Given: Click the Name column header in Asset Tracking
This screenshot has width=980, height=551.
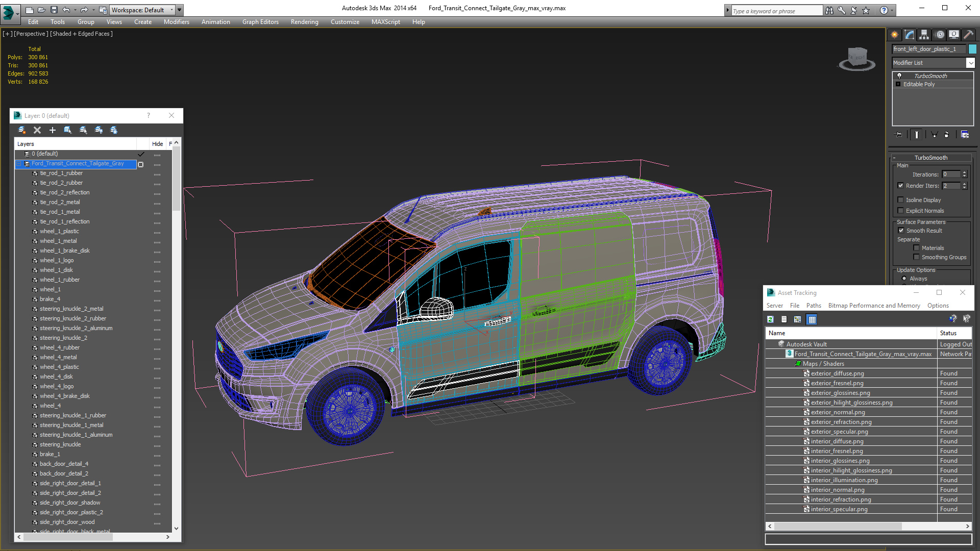Looking at the screenshot, I should 851,333.
